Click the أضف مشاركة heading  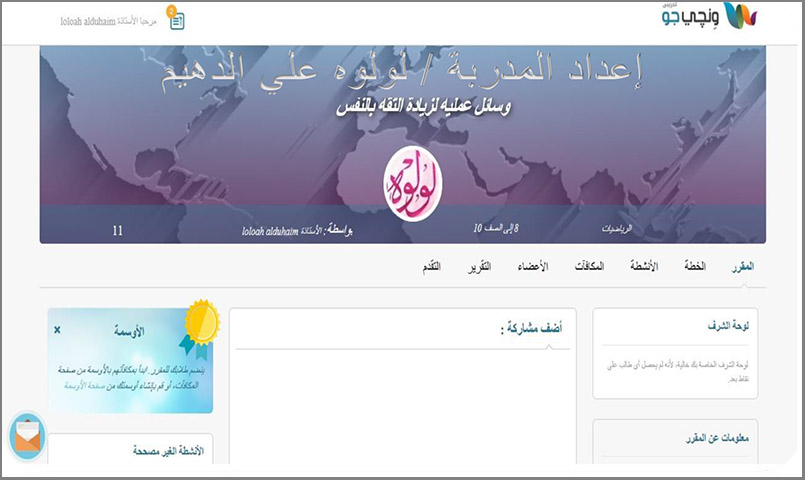tap(531, 328)
